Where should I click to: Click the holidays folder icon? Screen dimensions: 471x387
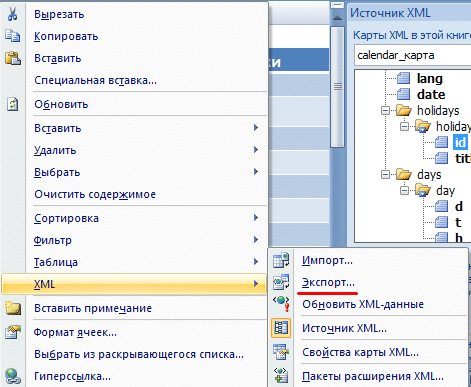pyautogui.click(x=404, y=110)
